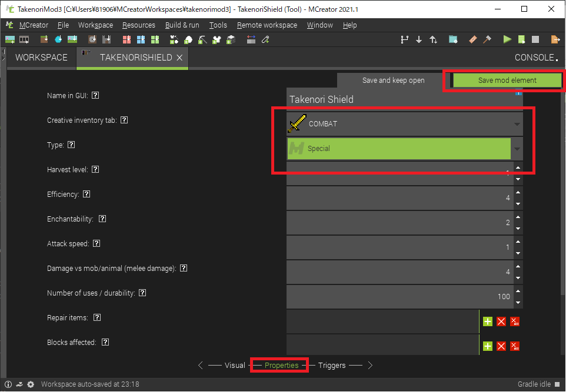Increase the Efficiency value with up arrow
This screenshot has width=566, height=392.
(518, 192)
